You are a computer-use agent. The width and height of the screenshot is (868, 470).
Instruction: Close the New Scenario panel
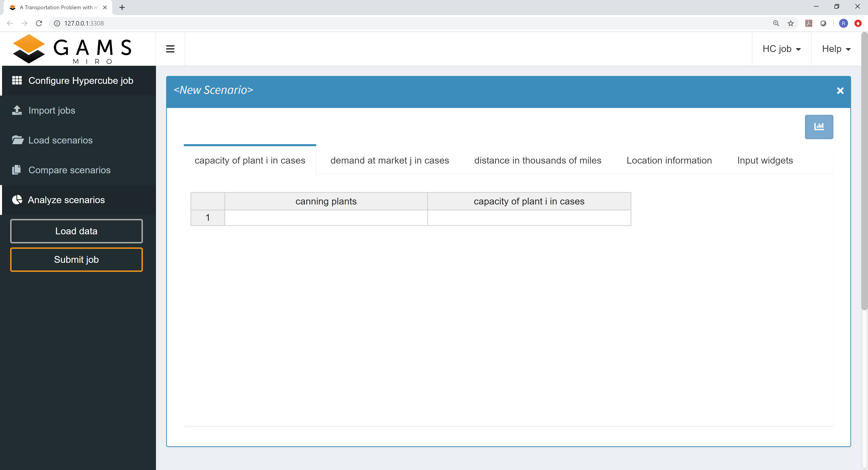(840, 91)
